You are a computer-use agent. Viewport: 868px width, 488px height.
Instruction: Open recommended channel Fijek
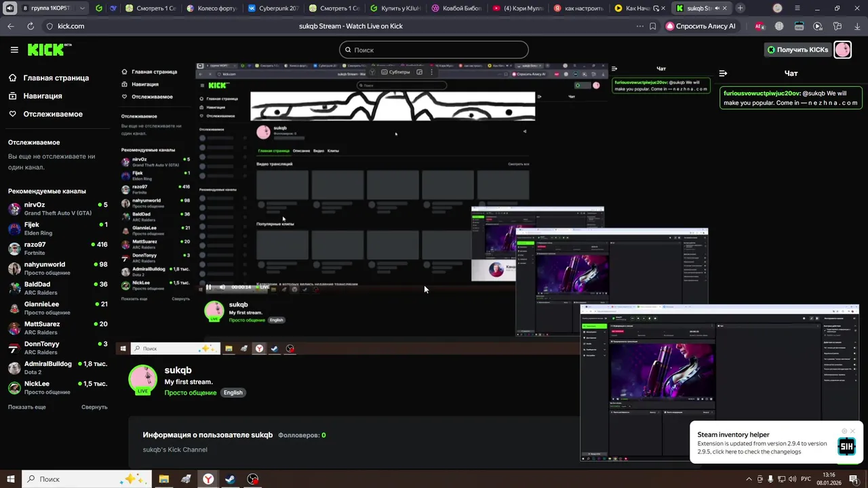58,228
